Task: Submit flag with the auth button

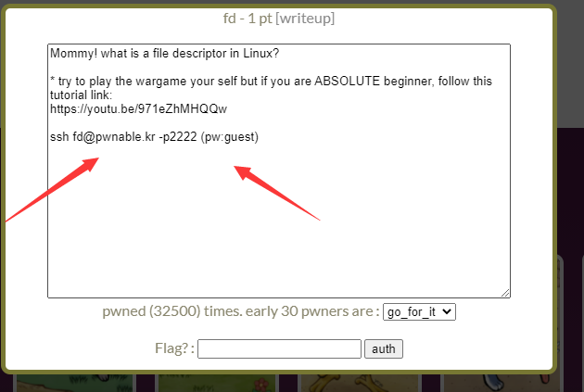Action: tap(384, 348)
